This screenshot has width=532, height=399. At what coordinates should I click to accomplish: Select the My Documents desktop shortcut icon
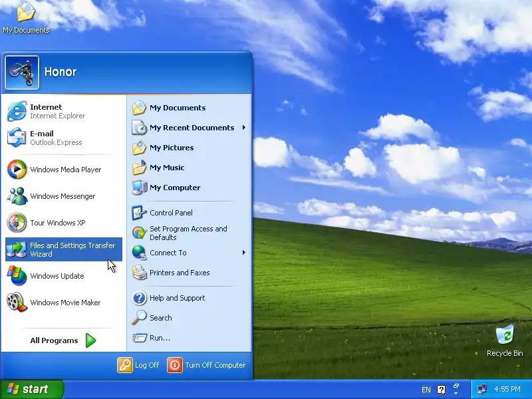click(x=26, y=11)
